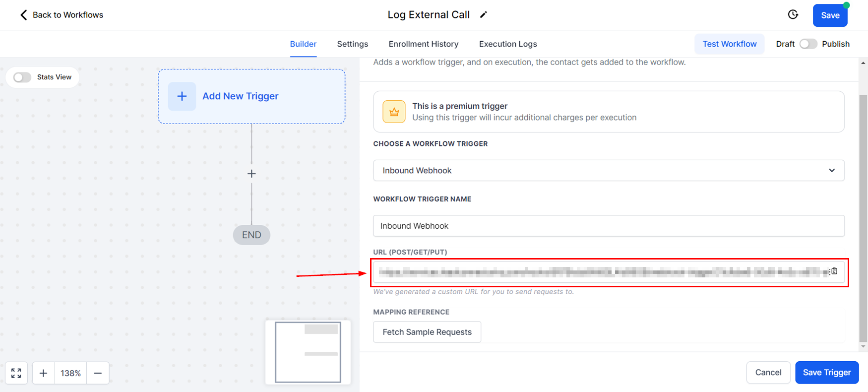View the Execution Logs tab
The width and height of the screenshot is (868, 392).
tap(508, 44)
